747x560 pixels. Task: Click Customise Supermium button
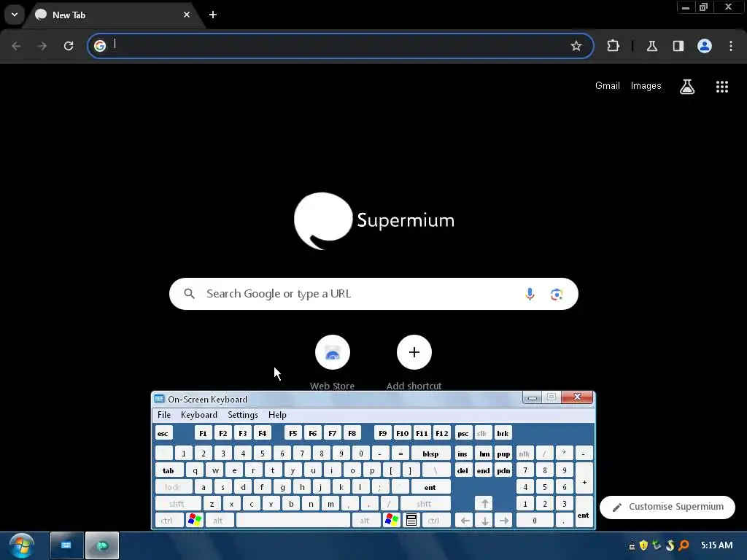click(x=667, y=507)
